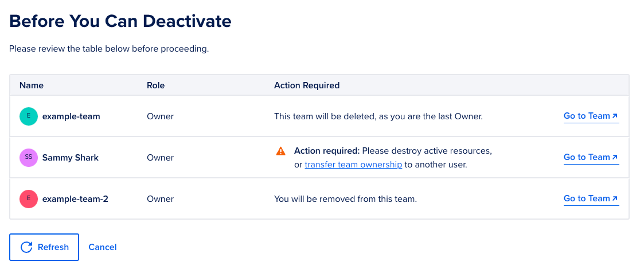Image resolution: width=644 pixels, height=277 pixels.
Task: Go to Team for example-team-2
Action: point(587,198)
